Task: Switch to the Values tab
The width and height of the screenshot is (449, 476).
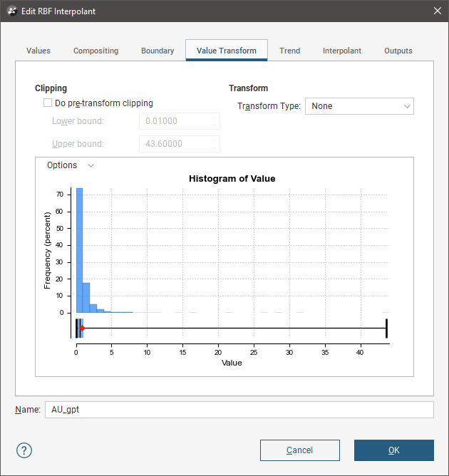Action: (x=38, y=51)
